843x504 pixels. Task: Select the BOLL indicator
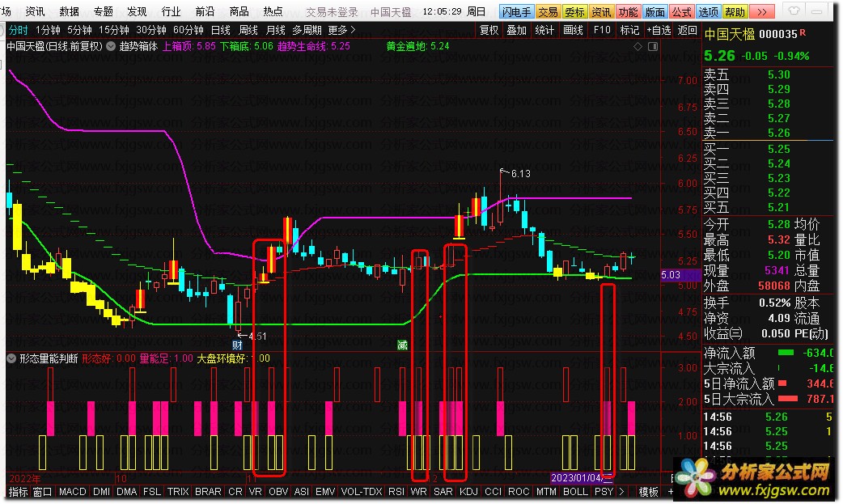click(575, 492)
